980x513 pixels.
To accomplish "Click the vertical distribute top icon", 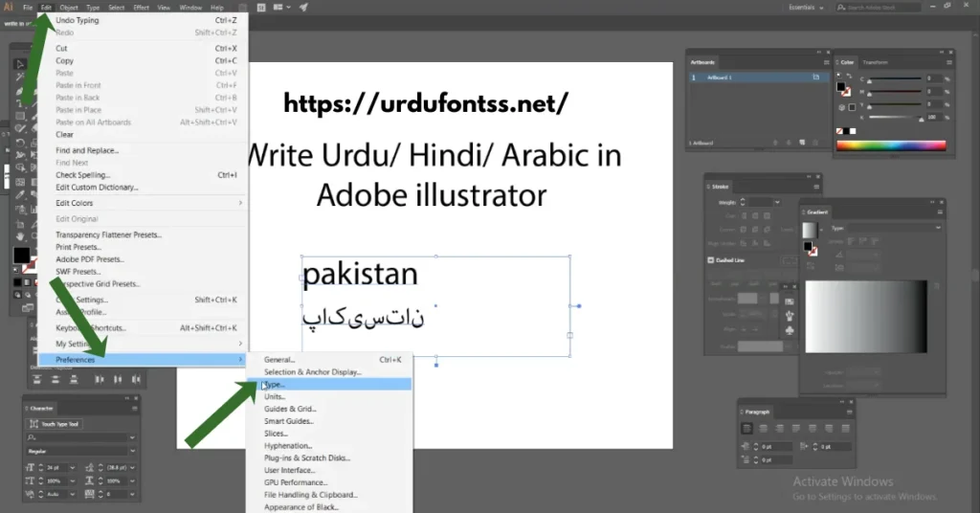I will click(37, 379).
